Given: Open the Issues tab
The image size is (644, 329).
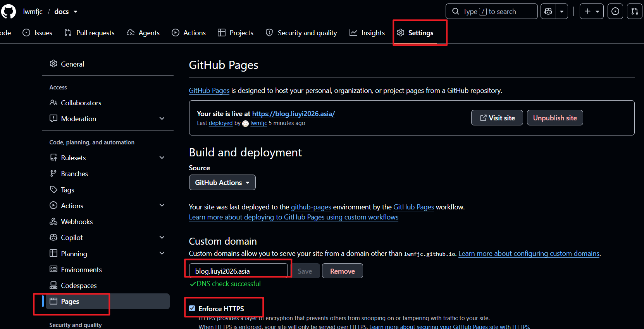Looking at the screenshot, I should (x=38, y=33).
